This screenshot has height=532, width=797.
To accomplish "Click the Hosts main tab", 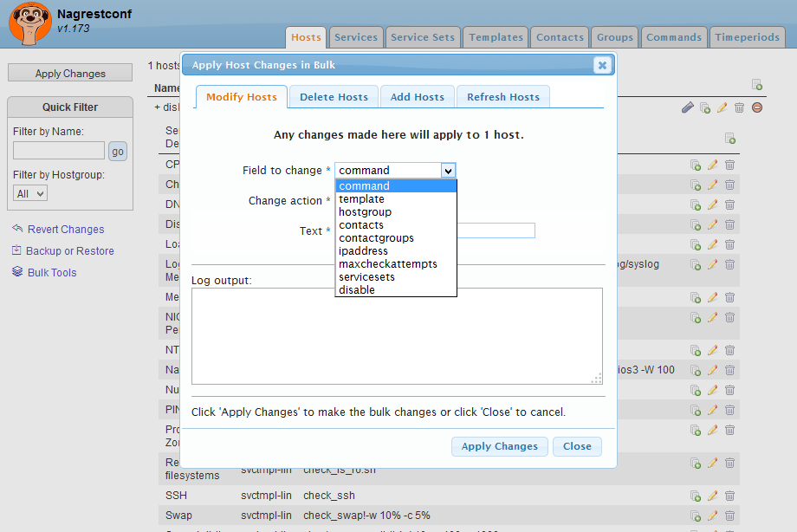I will point(306,37).
